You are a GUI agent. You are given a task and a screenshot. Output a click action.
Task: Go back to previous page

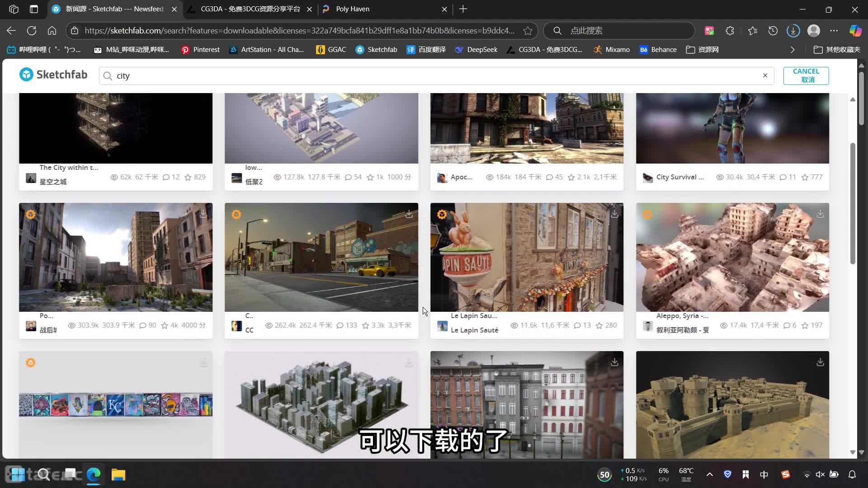click(11, 31)
